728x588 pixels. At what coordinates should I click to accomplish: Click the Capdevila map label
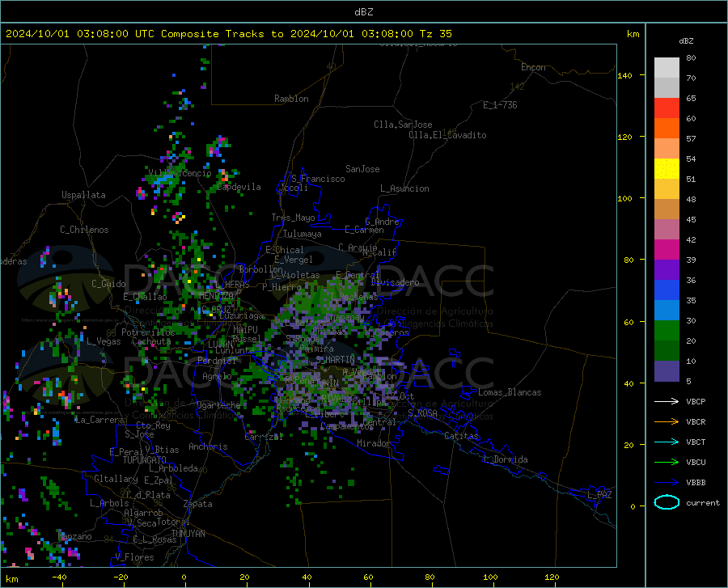(x=239, y=187)
